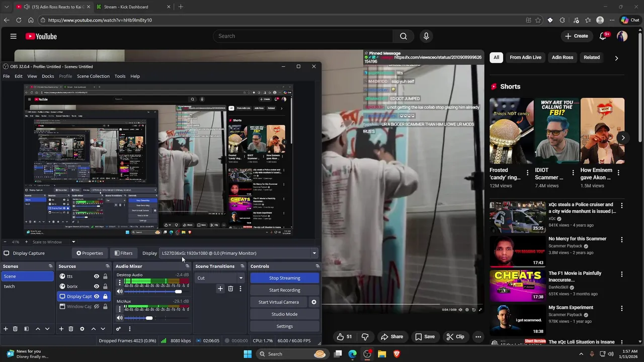Open transition properties three-dot menu
The image size is (644, 362).
tap(240, 289)
